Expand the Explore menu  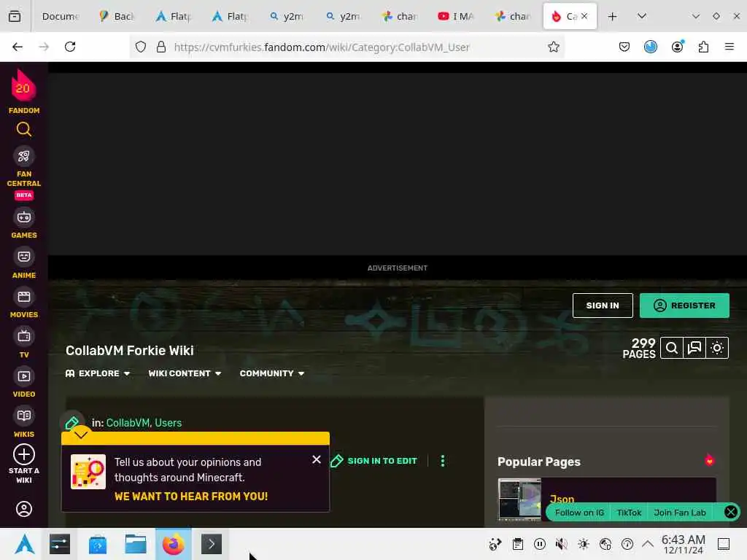click(98, 373)
